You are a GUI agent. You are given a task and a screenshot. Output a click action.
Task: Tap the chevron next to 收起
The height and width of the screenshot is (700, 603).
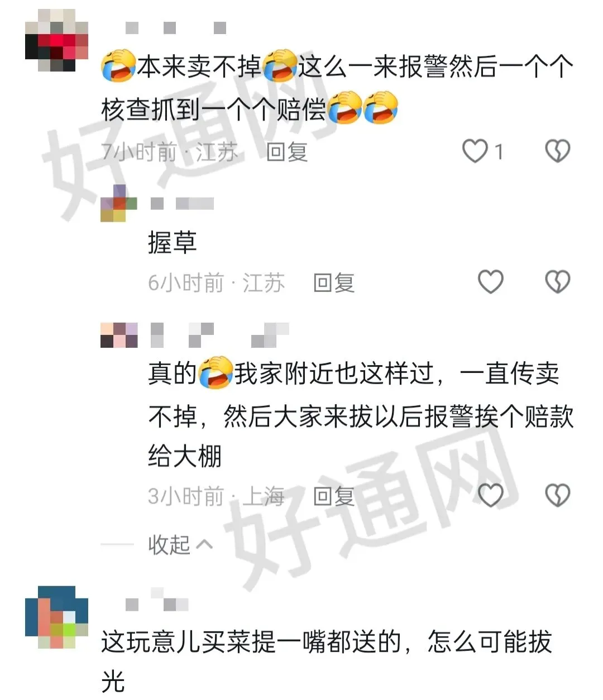click(x=204, y=544)
